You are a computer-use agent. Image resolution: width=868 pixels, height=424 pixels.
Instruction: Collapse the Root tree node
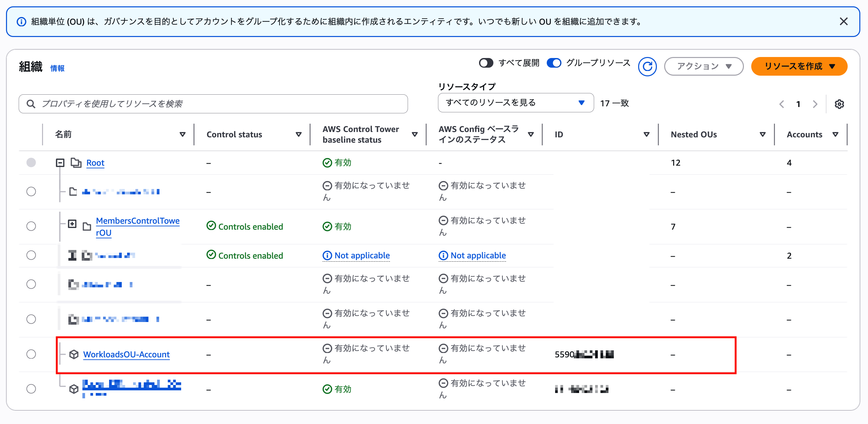point(60,163)
